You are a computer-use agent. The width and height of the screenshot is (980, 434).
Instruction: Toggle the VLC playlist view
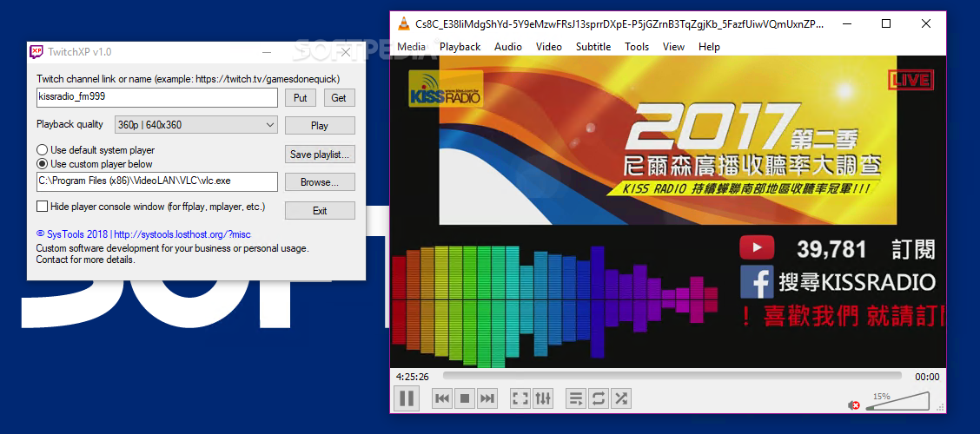pyautogui.click(x=576, y=398)
